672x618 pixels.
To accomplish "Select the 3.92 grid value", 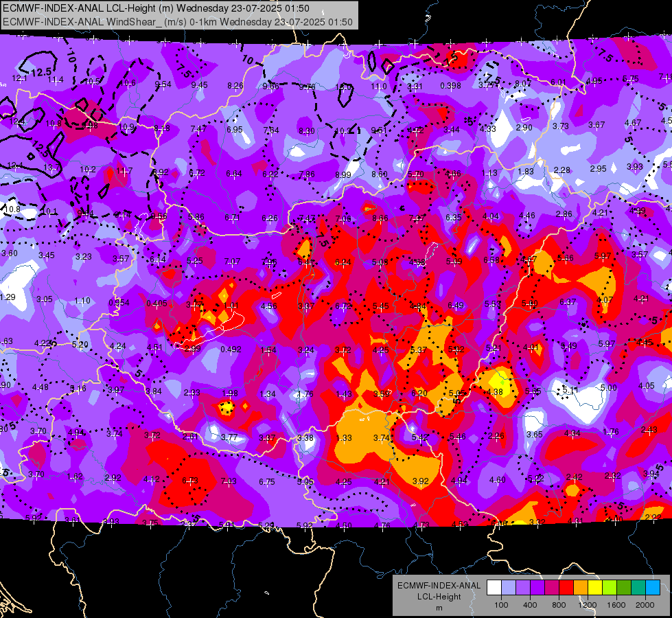I will [420, 481].
